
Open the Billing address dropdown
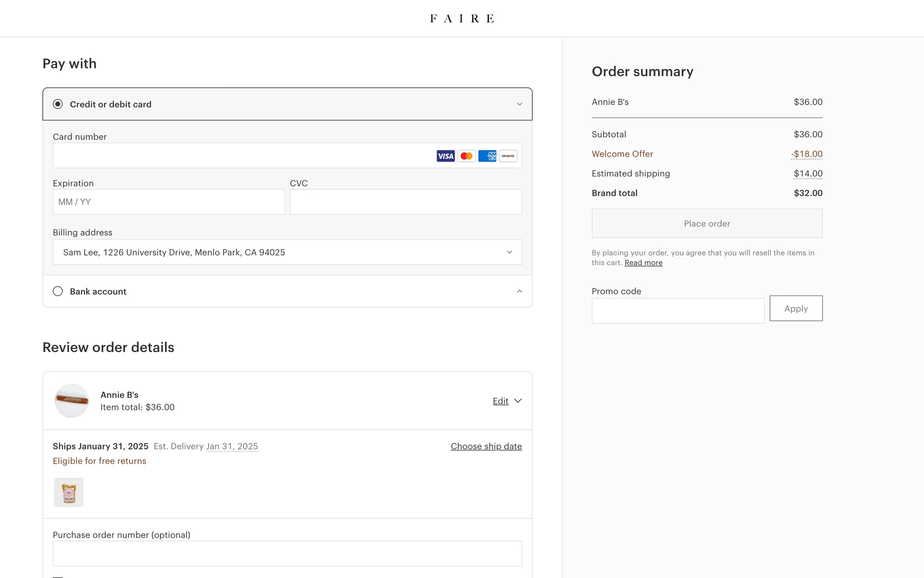(287, 252)
